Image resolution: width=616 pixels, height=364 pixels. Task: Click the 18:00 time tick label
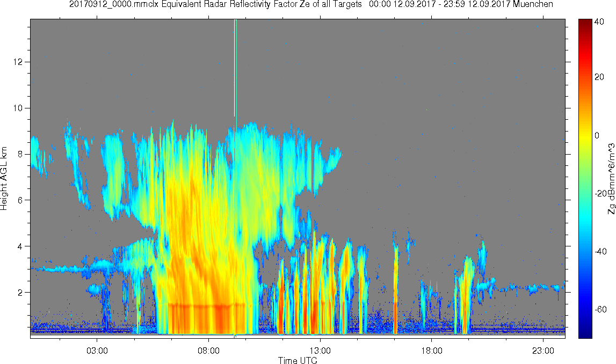[x=432, y=351]
